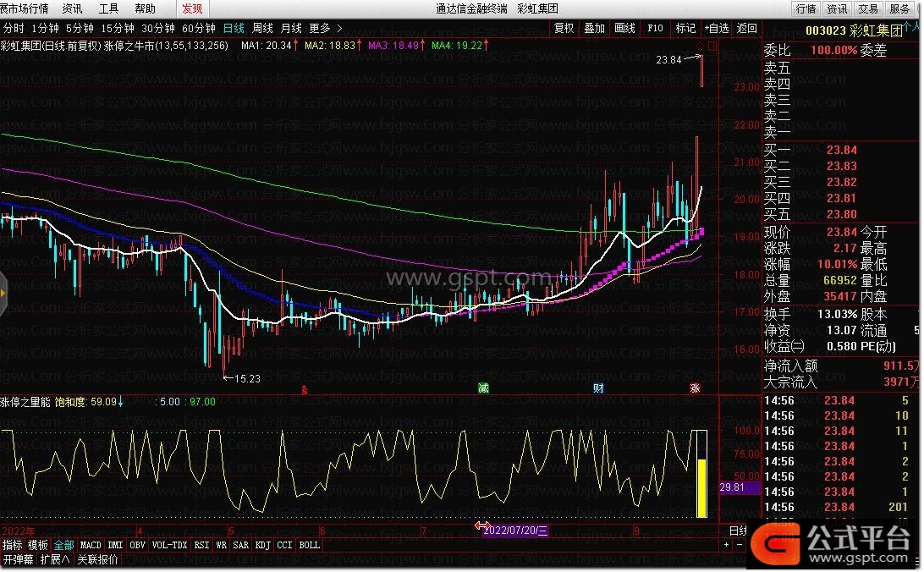This screenshot has width=924, height=572.
Task: Switch indicator to OBV
Action: (x=137, y=545)
